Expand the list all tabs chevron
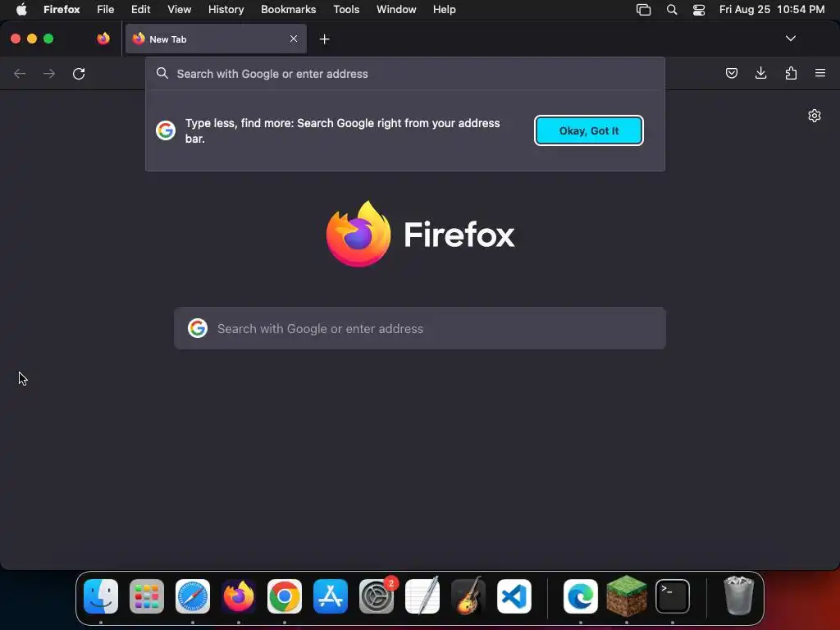 pyautogui.click(x=790, y=39)
